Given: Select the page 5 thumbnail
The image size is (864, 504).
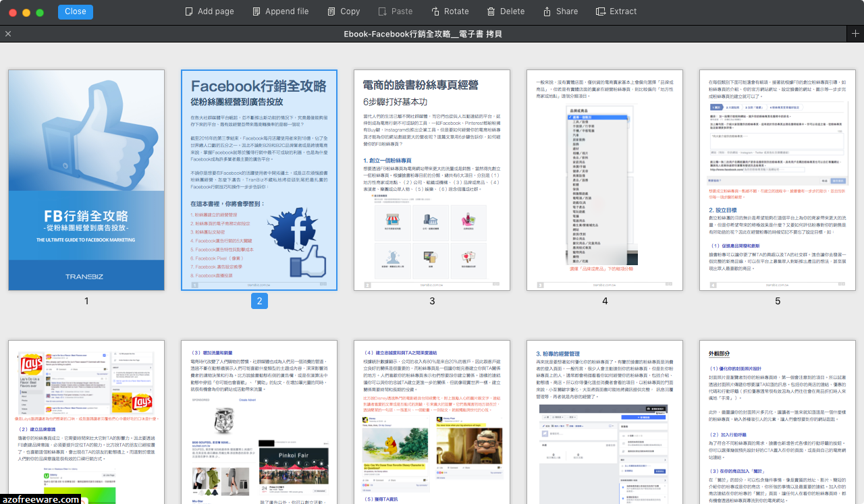Looking at the screenshot, I should pos(778,179).
